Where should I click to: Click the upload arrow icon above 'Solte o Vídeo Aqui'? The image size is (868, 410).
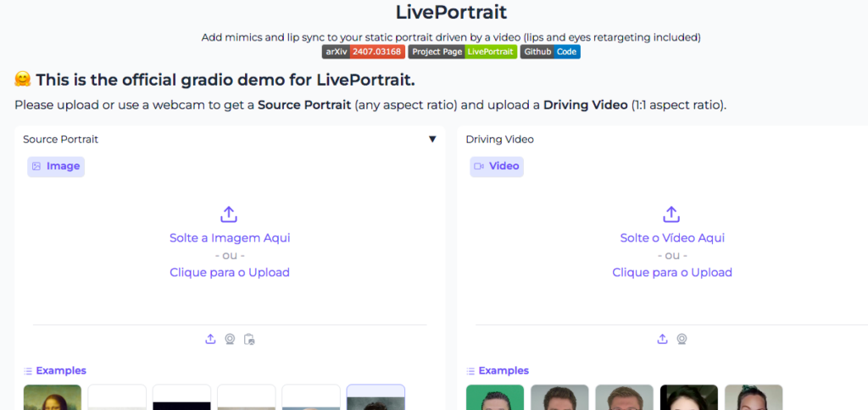[x=671, y=214]
